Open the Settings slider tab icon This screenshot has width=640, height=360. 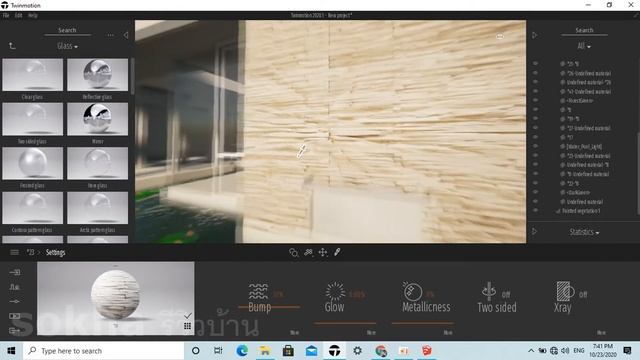click(15, 302)
